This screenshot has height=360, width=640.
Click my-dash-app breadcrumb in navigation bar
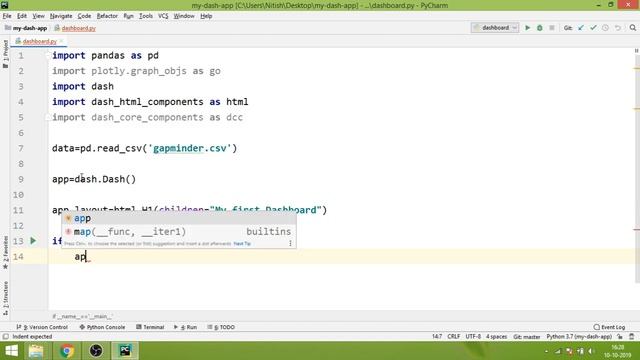tap(26, 28)
